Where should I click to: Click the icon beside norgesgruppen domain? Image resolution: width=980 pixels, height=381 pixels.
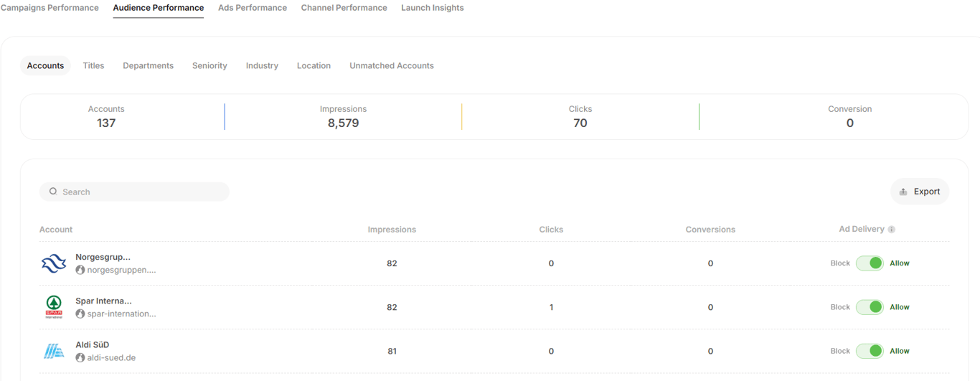(x=80, y=271)
